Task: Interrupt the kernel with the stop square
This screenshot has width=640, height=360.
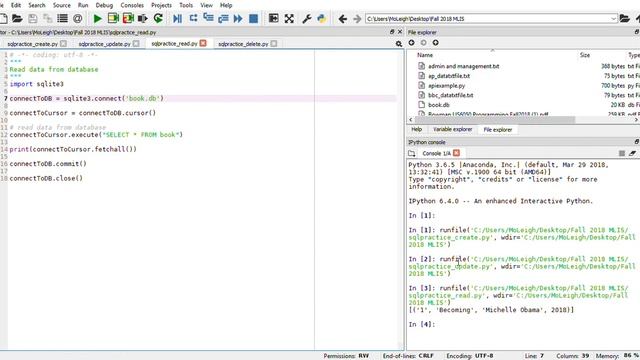Action: point(622,153)
